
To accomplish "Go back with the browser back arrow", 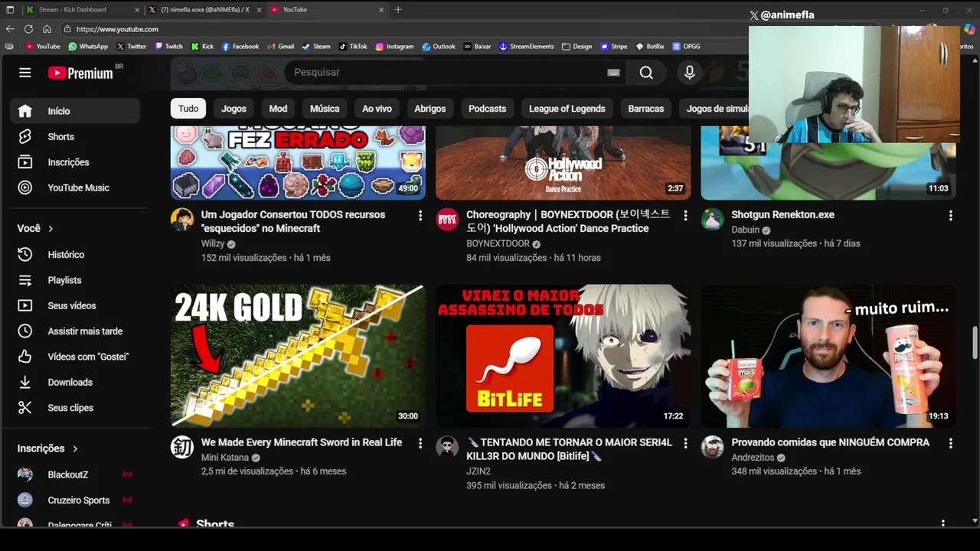I will (x=10, y=29).
